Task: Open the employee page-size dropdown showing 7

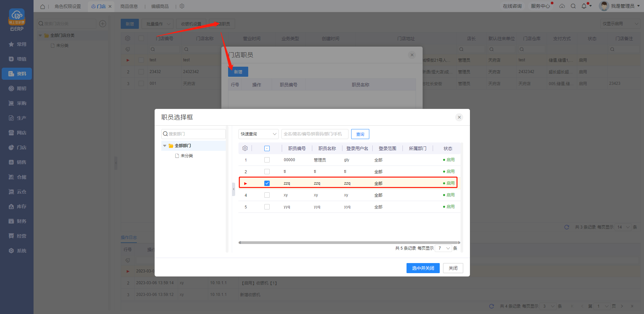Action: pyautogui.click(x=443, y=248)
